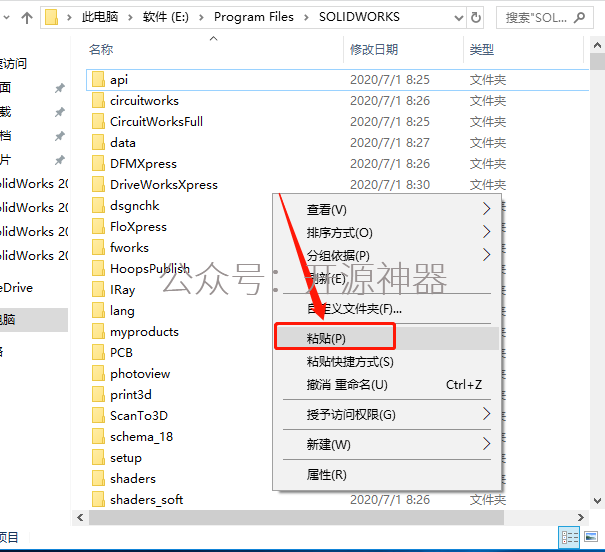Click the 此电脑 breadcrumb
605x552 pixels.
(100, 17)
